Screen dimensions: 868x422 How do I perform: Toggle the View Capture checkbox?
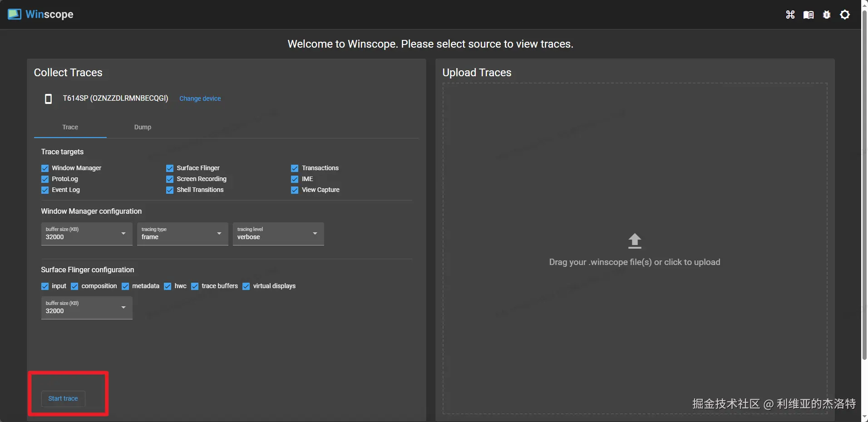coord(295,190)
